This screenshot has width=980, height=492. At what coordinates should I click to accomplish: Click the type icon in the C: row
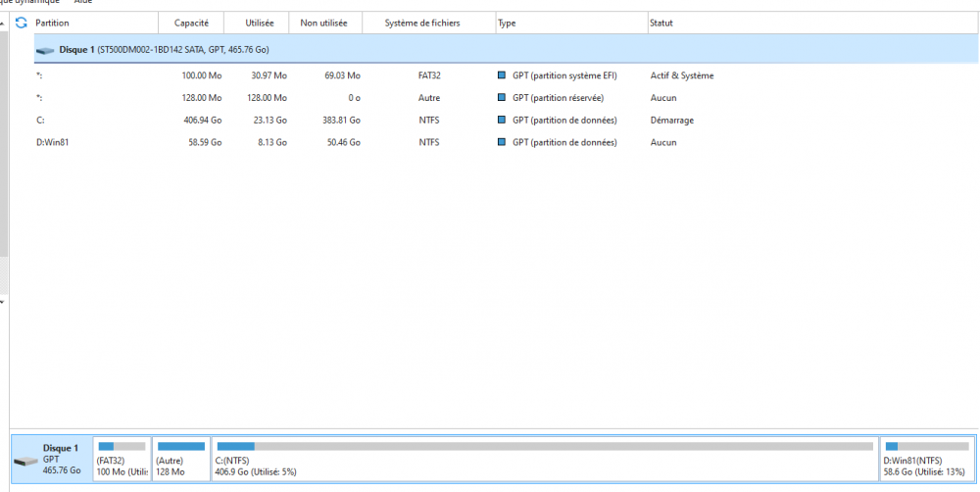(503, 121)
